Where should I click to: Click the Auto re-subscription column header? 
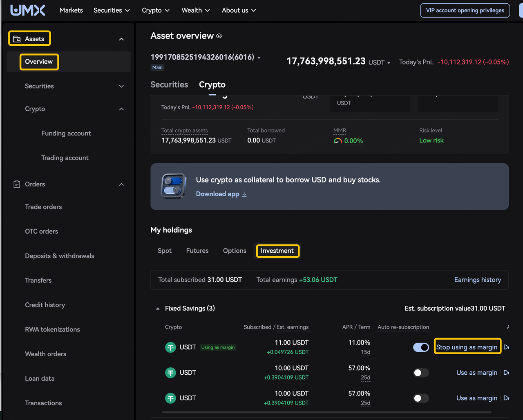(403, 327)
